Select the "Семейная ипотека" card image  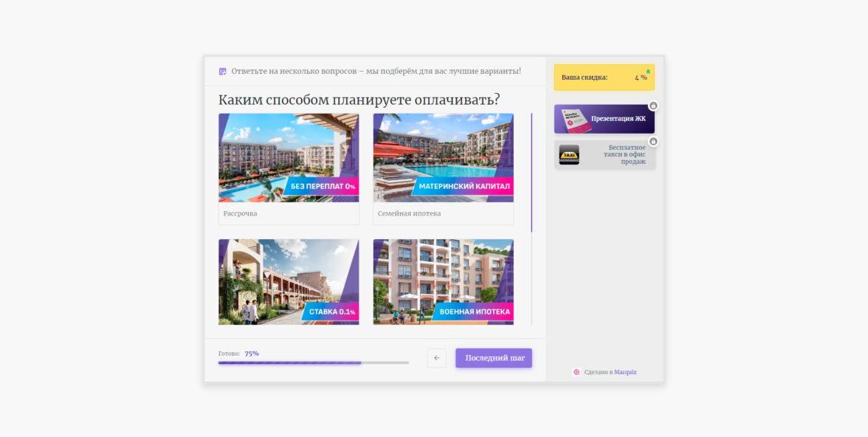click(x=444, y=158)
